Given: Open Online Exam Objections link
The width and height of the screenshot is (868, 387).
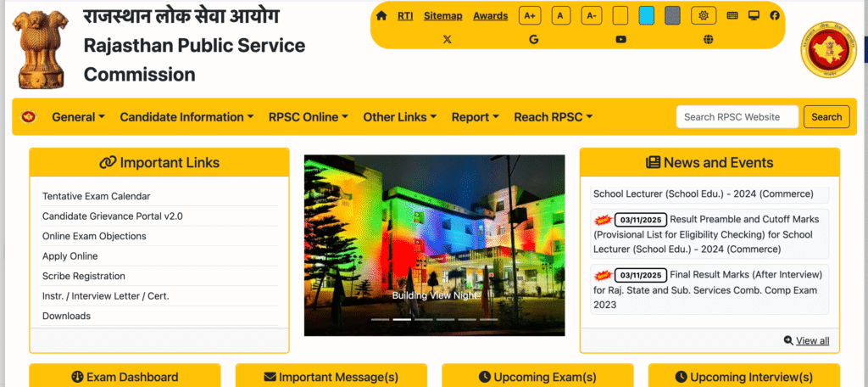Looking at the screenshot, I should point(94,236).
